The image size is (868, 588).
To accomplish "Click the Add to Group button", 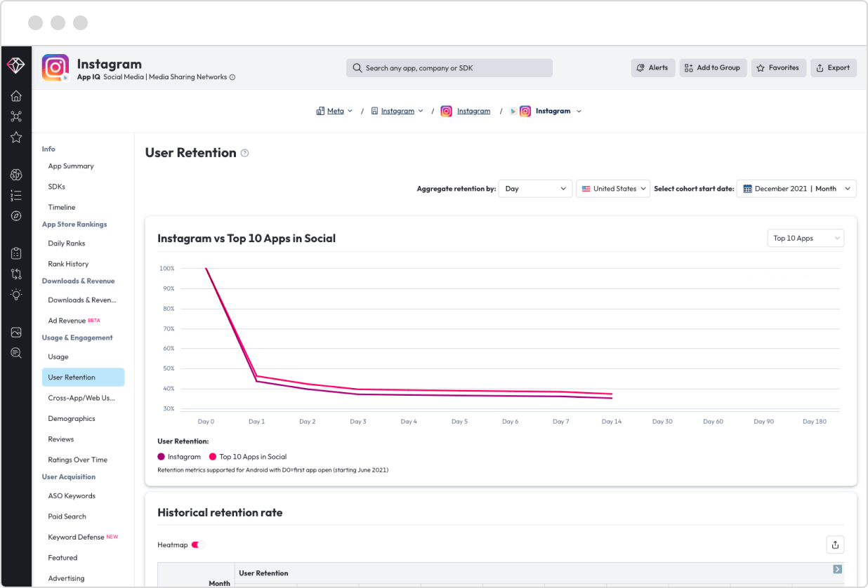I will pos(713,68).
